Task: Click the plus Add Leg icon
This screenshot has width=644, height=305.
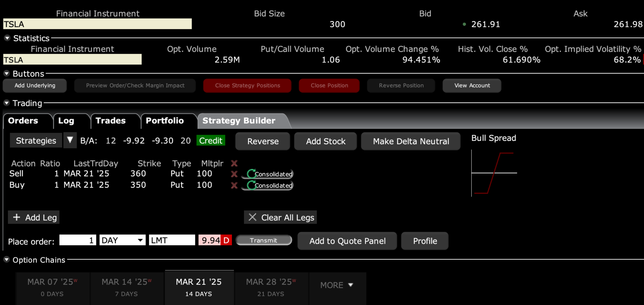Action: pos(17,217)
